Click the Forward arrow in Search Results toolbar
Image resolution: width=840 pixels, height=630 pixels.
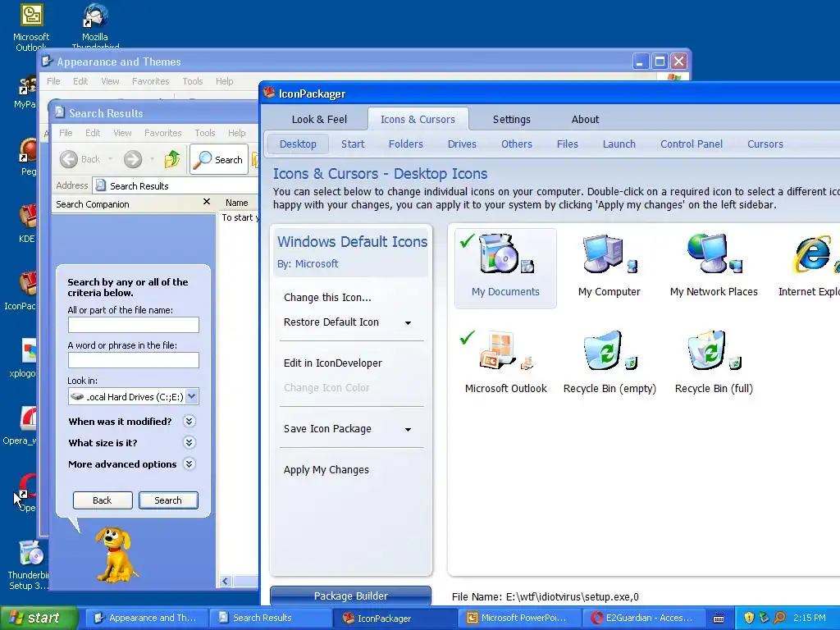tap(133, 159)
